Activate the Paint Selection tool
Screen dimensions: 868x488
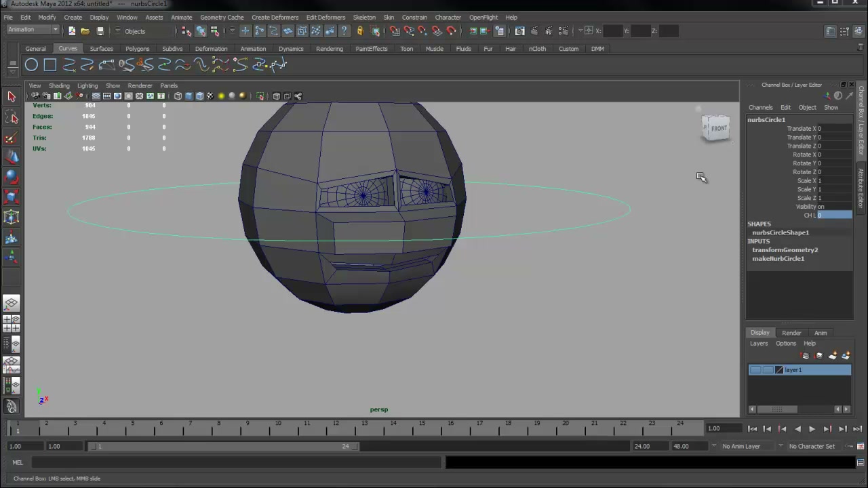[12, 138]
